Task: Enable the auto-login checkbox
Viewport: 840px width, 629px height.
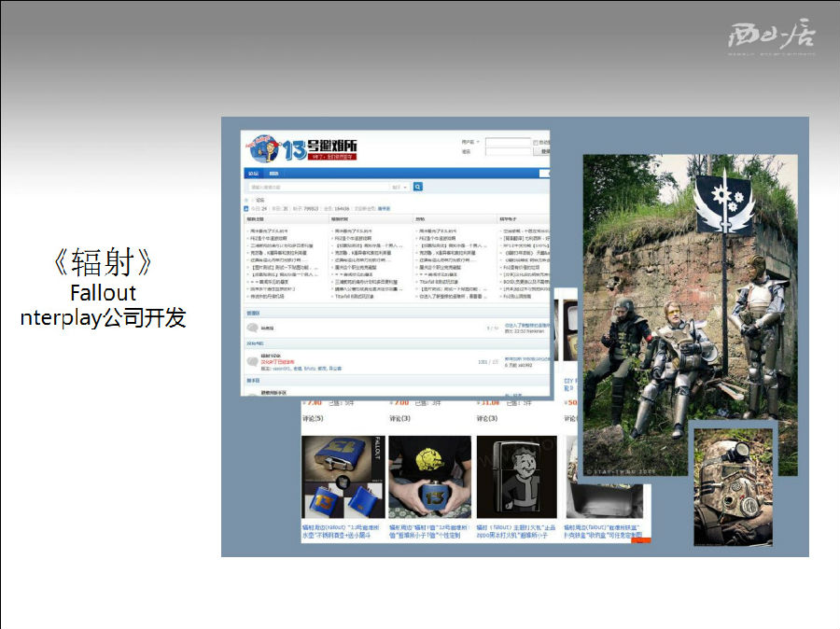Action: pyautogui.click(x=535, y=142)
